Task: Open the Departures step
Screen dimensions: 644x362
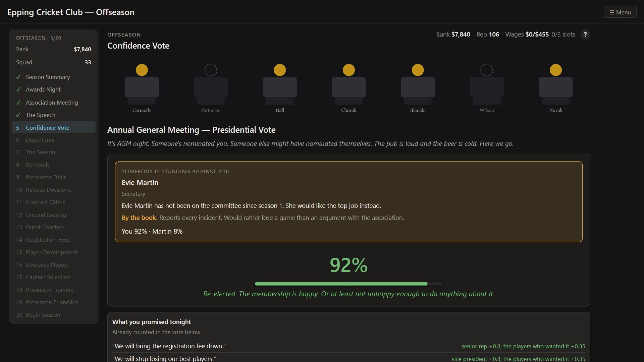Action: tap(54, 140)
